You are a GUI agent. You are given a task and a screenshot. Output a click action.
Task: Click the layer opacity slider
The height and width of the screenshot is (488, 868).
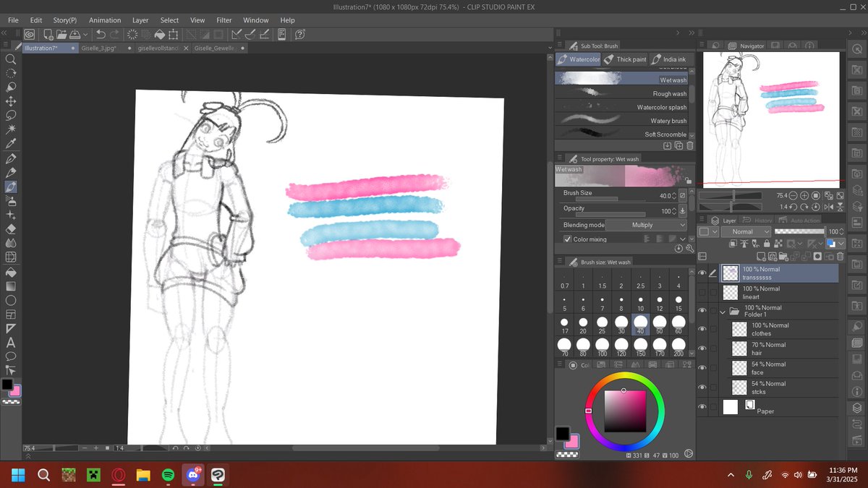pyautogui.click(x=799, y=231)
